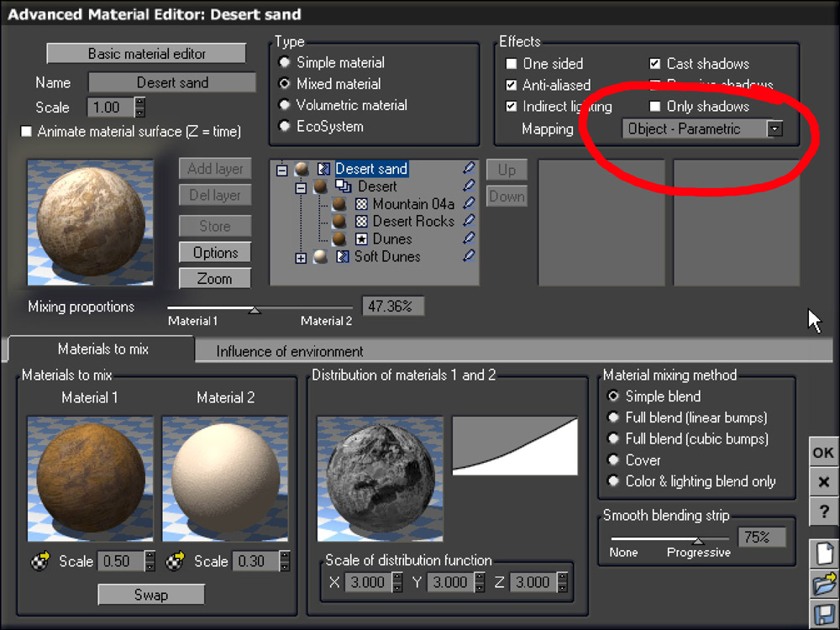
Task: Click the Add layer button
Action: click(215, 169)
